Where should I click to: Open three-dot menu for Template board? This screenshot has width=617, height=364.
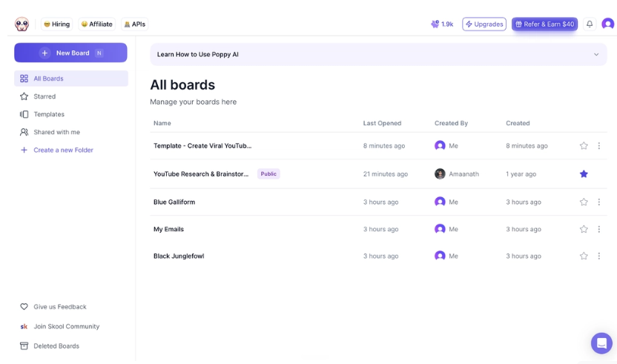(x=599, y=145)
